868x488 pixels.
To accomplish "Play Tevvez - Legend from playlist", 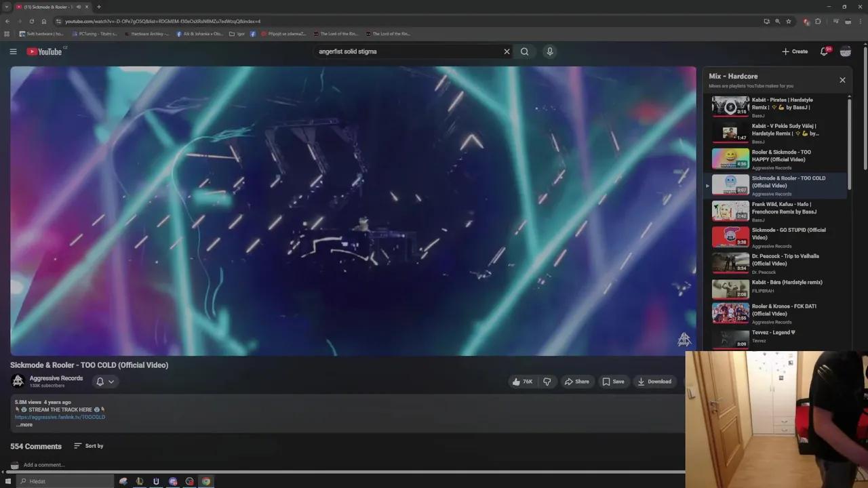I will 776,338.
